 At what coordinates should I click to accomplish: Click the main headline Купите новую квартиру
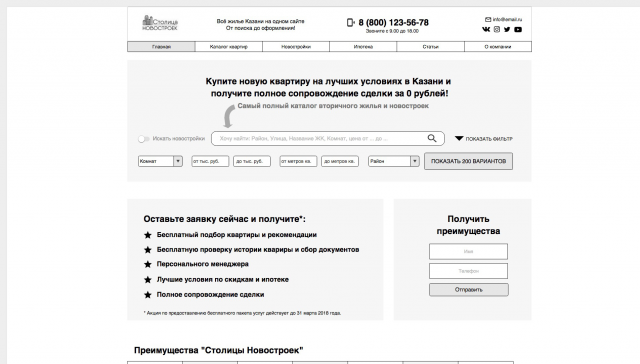click(329, 87)
